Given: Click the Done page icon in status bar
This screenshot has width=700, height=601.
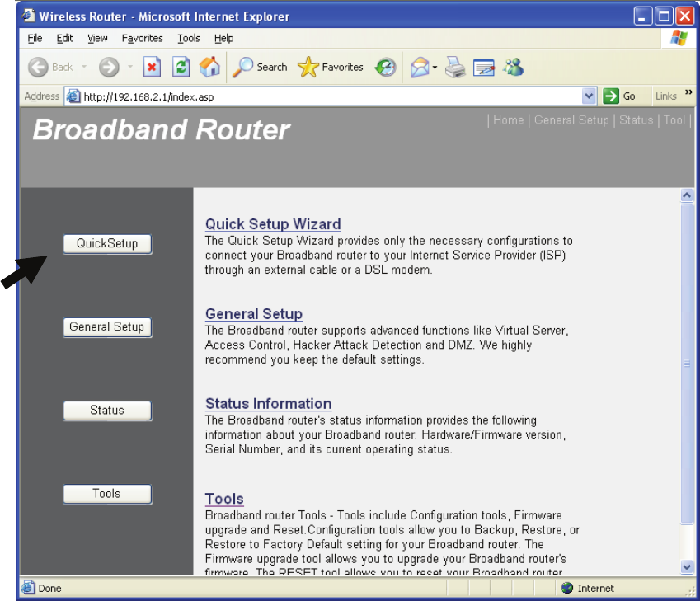Looking at the screenshot, I should tap(28, 588).
